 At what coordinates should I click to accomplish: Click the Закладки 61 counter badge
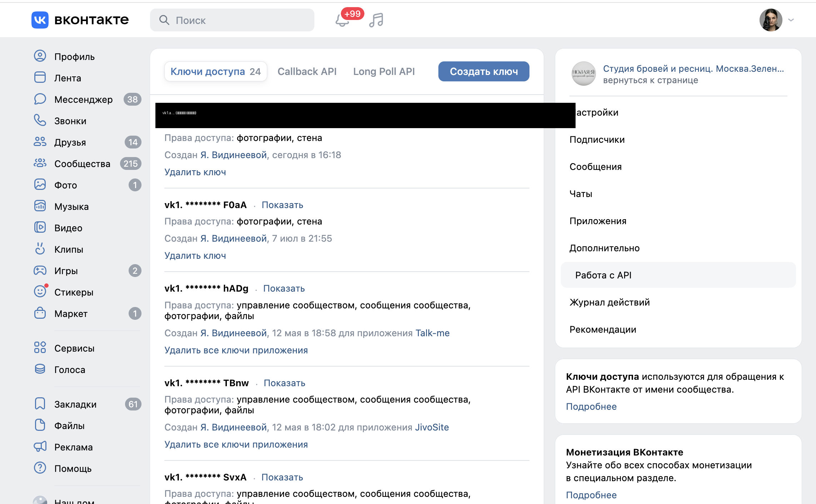[133, 404]
